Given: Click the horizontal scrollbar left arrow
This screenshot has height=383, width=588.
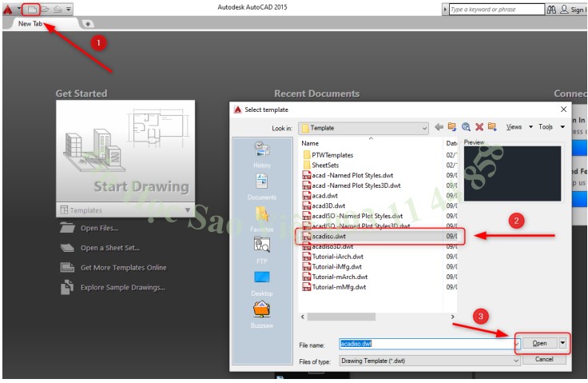Looking at the screenshot, I should point(303,317).
